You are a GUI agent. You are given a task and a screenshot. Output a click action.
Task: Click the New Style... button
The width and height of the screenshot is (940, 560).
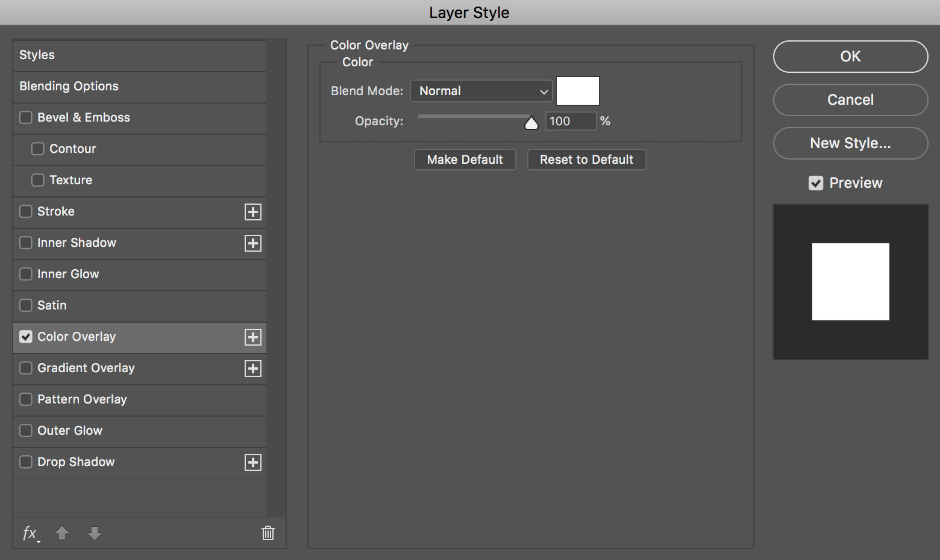(x=850, y=143)
